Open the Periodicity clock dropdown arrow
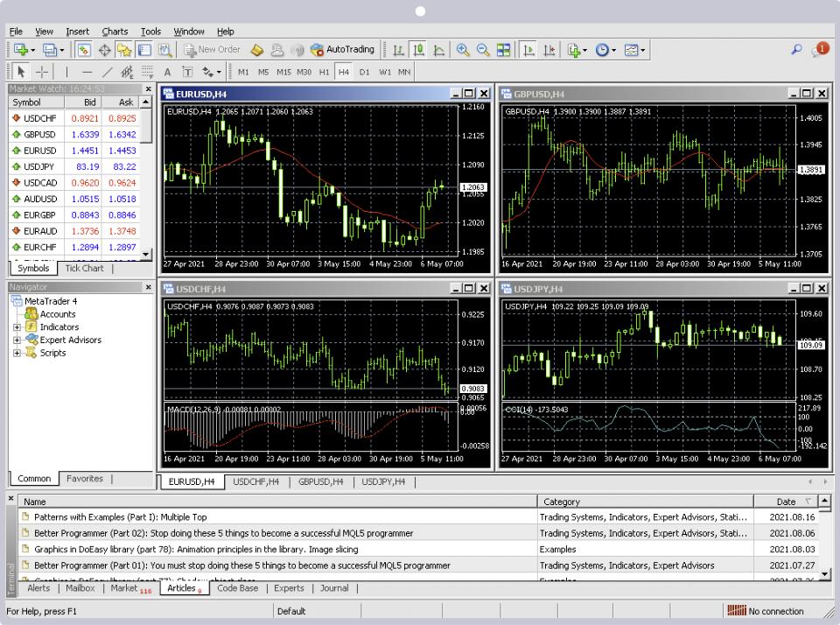Viewport: 840px width, 625px height. (615, 51)
